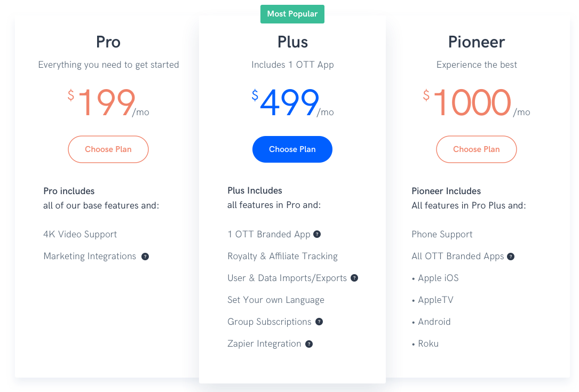Click the Most Popular badge
Image resolution: width=579 pixels, height=392 pixels.
pos(292,14)
